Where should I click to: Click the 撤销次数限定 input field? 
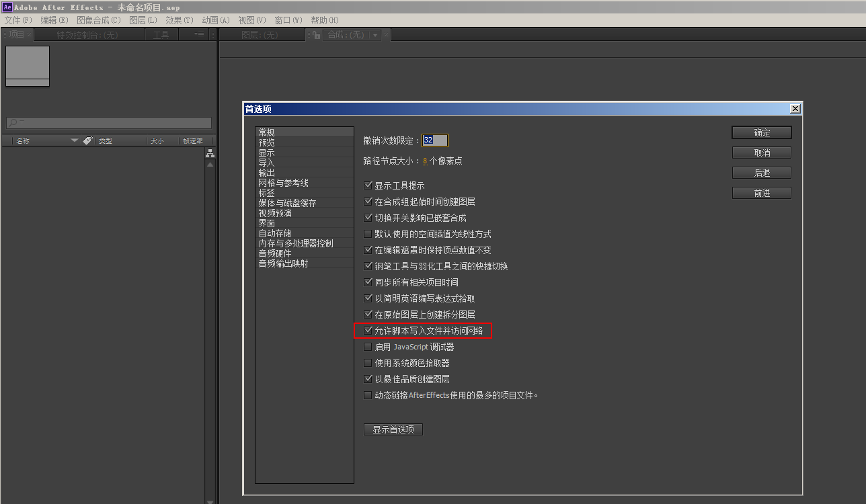435,140
